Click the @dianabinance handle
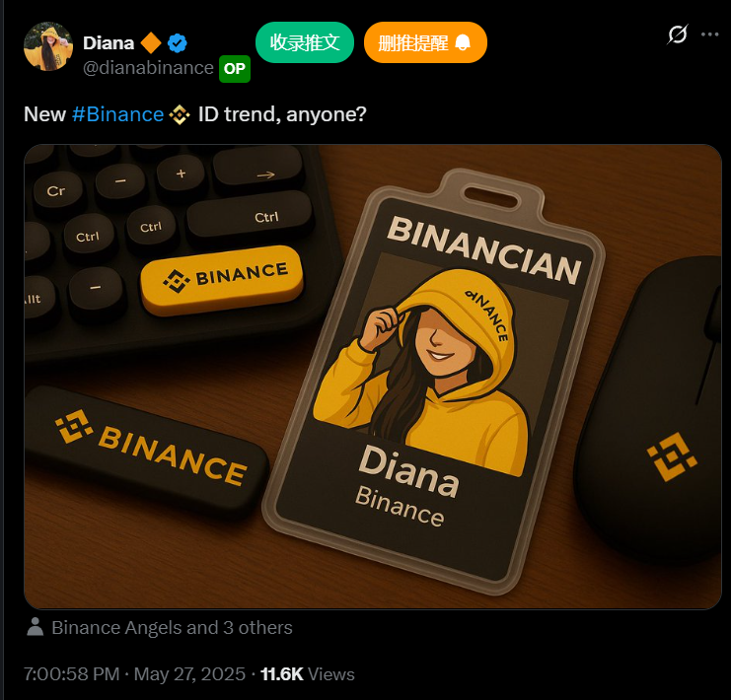Screen dimensions: 731x700 148,68
